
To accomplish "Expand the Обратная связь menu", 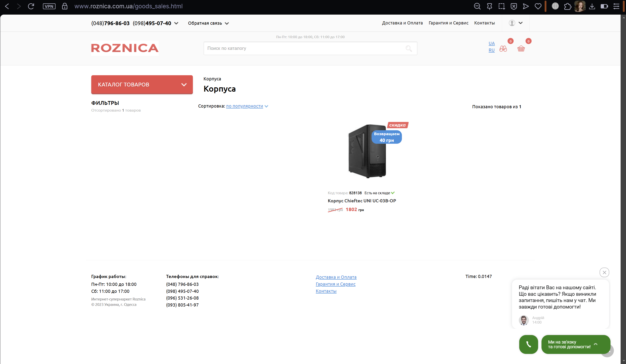I will click(208, 23).
